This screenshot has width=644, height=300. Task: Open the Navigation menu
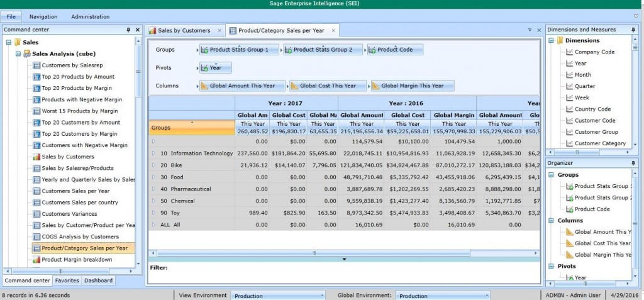pos(43,16)
